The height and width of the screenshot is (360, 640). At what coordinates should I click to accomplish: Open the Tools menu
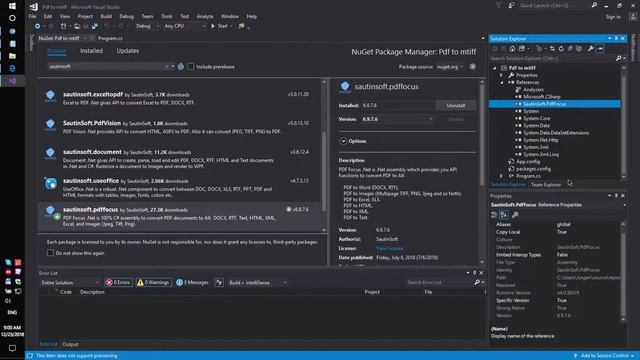click(167, 16)
